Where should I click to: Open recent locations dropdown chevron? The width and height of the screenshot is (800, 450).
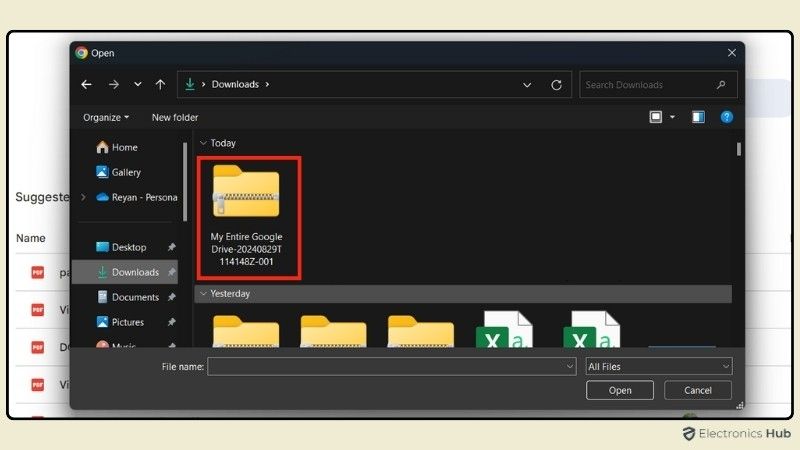[x=138, y=84]
